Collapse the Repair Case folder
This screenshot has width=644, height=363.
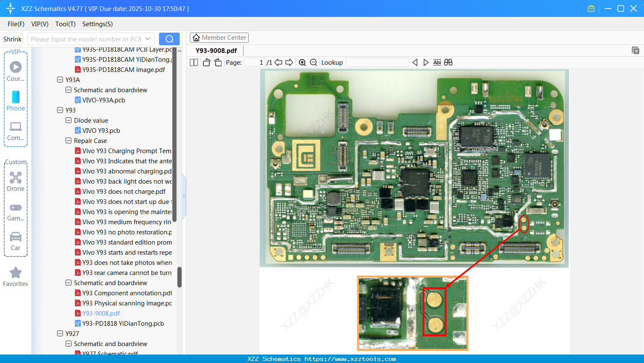click(x=69, y=140)
